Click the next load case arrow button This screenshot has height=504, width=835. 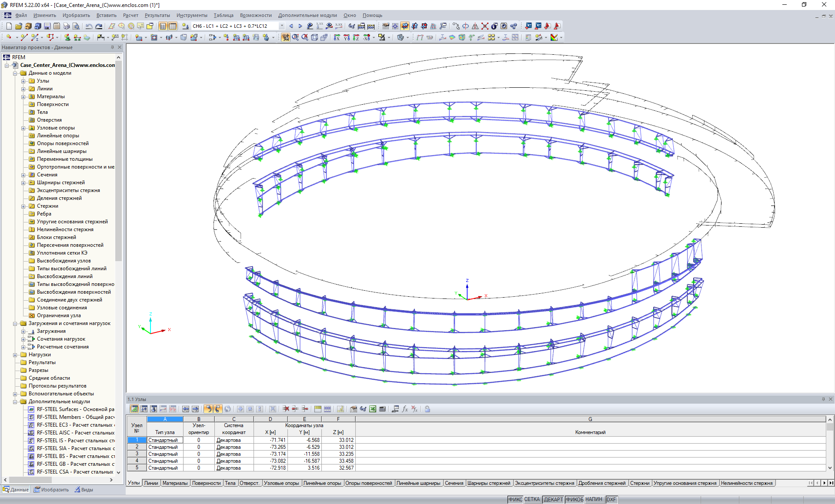(x=300, y=26)
